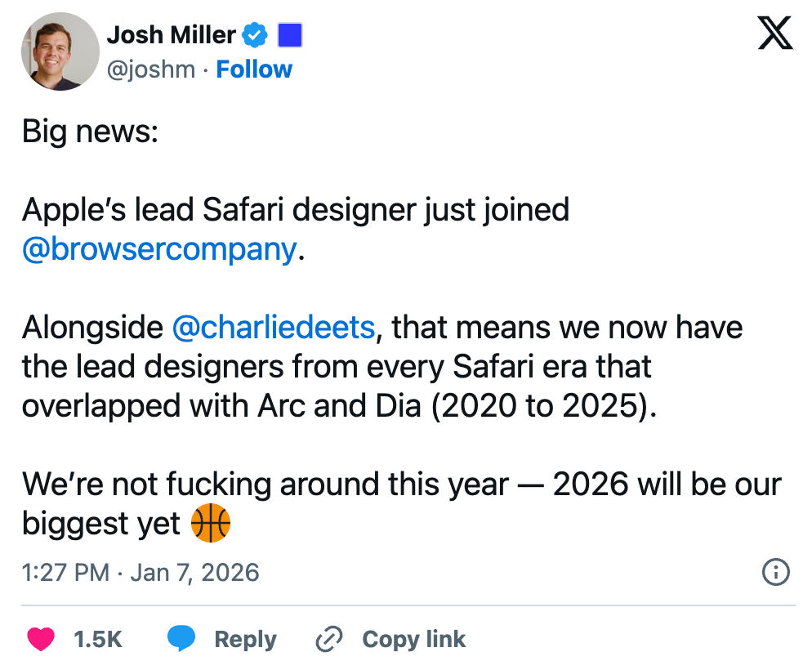This screenshot has height=670, width=812.
Task: Click the blue reply speech bubble icon
Action: [x=181, y=639]
